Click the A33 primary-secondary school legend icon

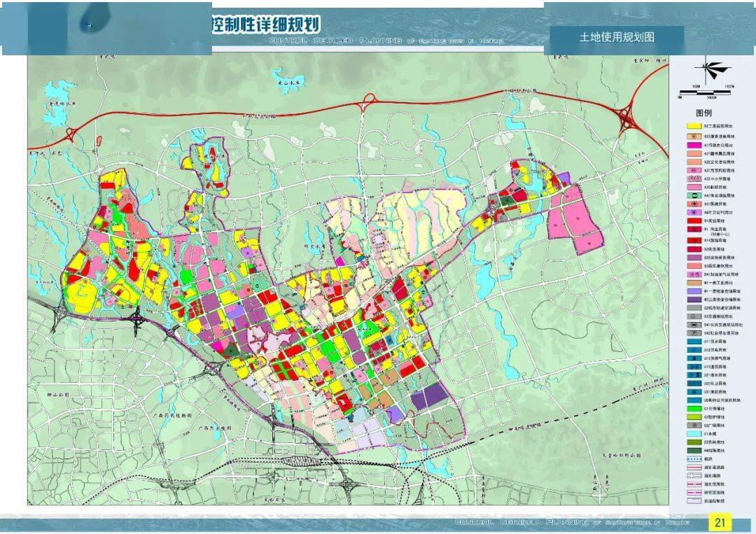[693, 178]
